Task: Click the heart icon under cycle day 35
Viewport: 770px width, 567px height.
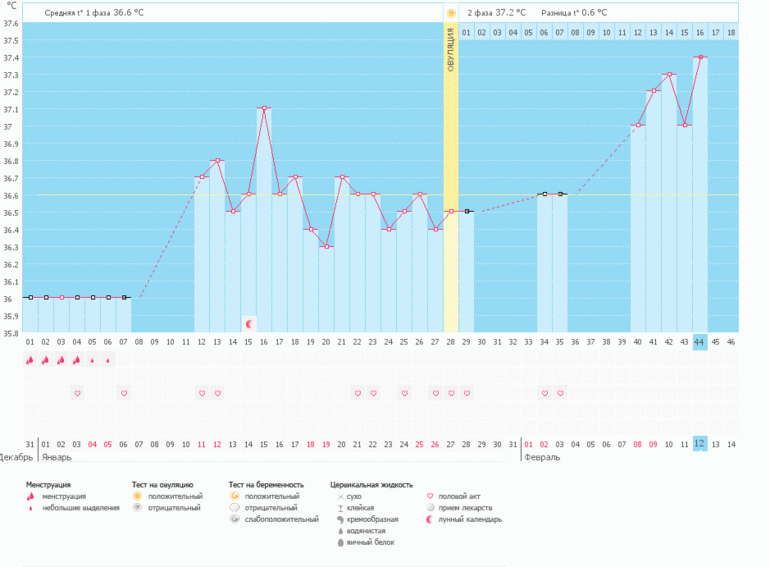Action: tap(560, 393)
